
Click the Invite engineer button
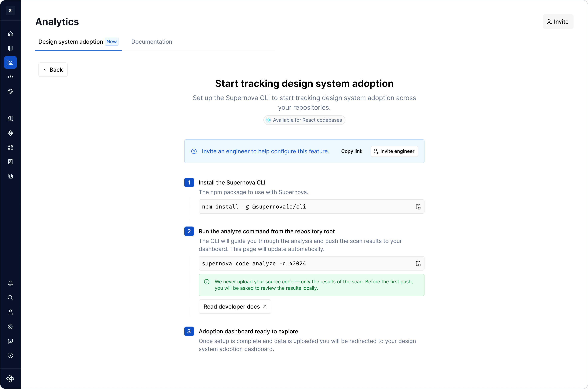[x=394, y=151]
